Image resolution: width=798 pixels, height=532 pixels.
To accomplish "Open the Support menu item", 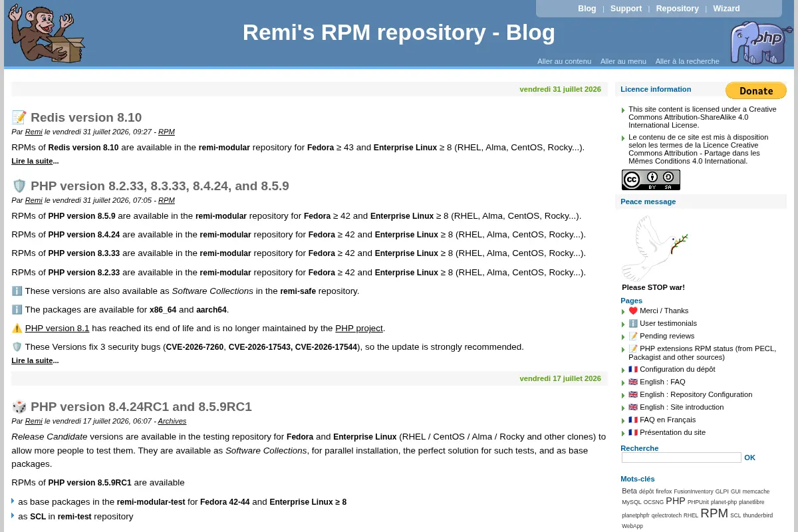I will pos(626,9).
